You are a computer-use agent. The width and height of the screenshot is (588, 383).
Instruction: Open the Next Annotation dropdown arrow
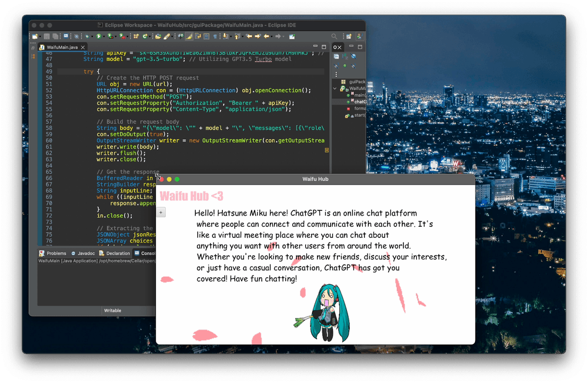coord(231,36)
